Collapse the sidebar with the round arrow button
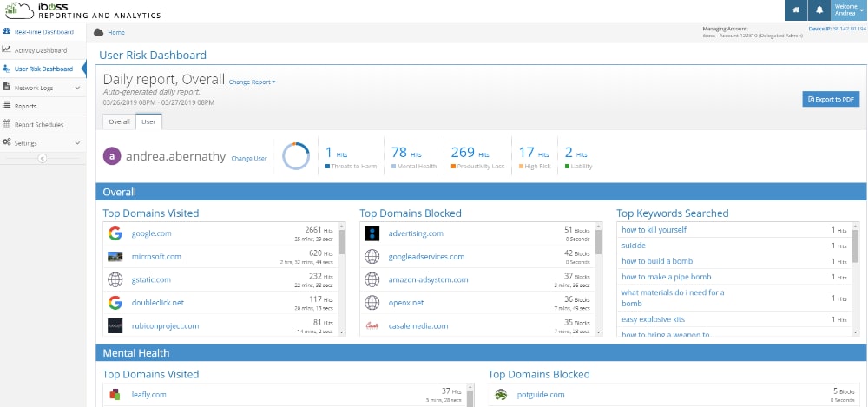 coord(43,158)
